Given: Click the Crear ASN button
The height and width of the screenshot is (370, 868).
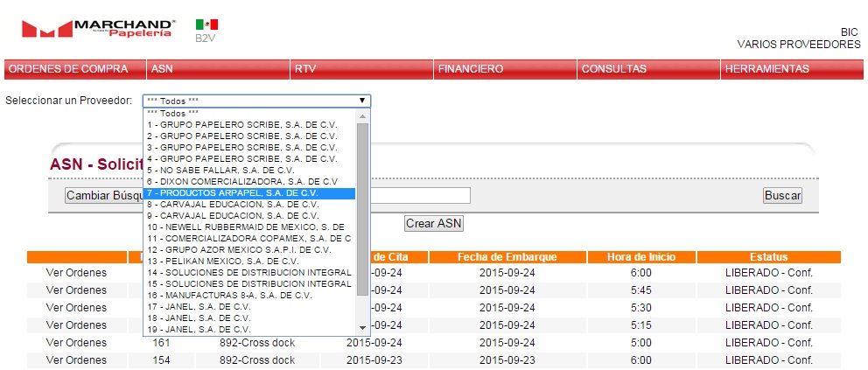Looking at the screenshot, I should (x=433, y=224).
